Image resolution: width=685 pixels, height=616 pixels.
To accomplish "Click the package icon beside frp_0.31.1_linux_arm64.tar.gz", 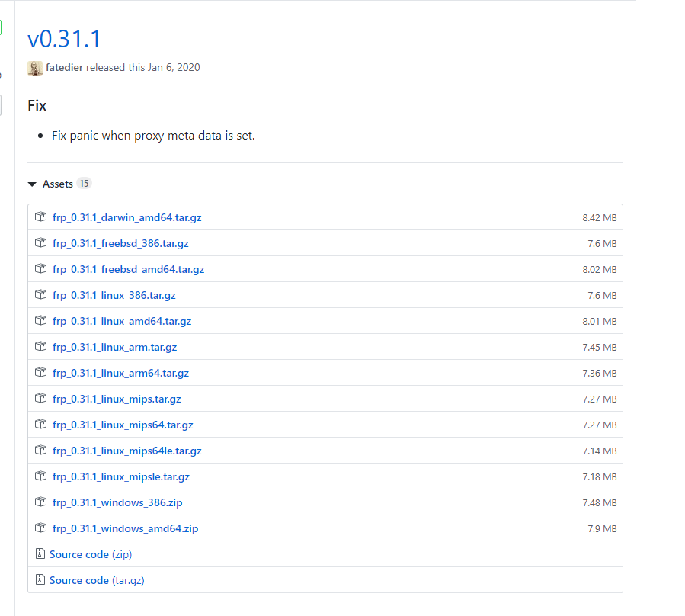I will pyautogui.click(x=41, y=373).
